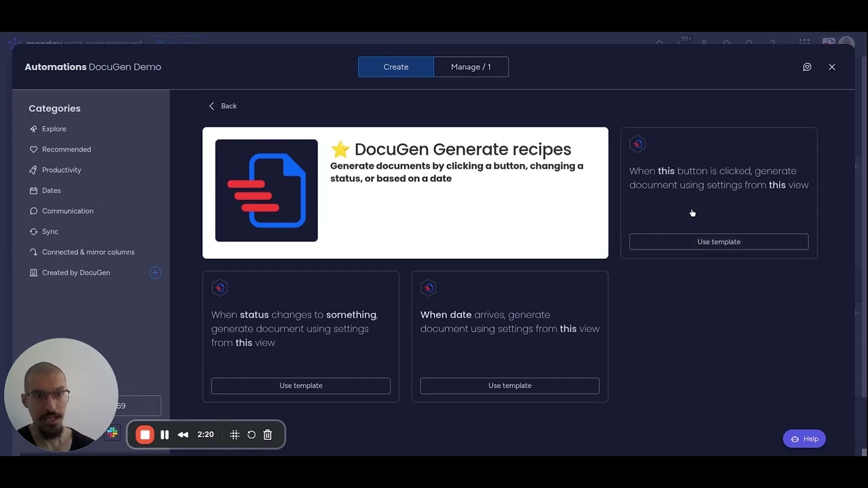Close the Automations dialog

[832, 67]
